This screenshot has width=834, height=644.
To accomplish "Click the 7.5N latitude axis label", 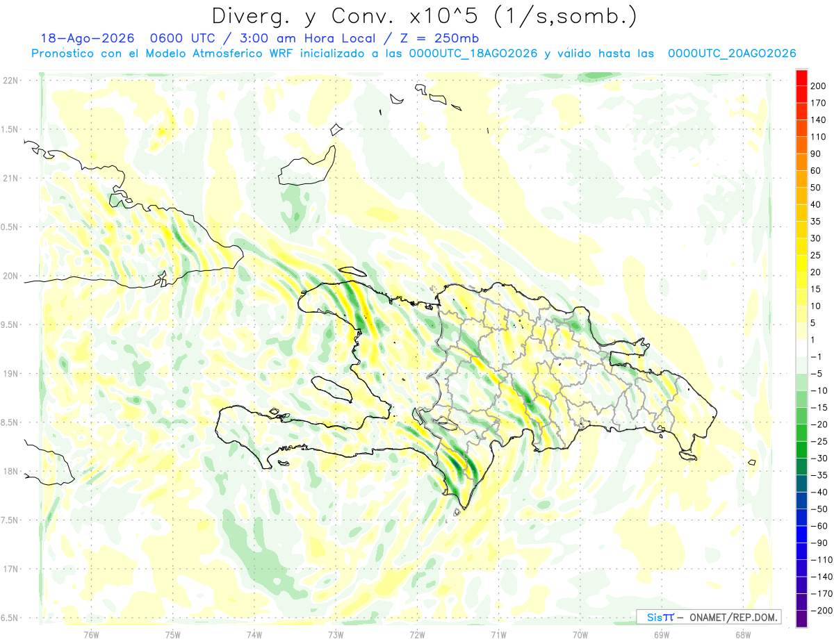I will [x=10, y=520].
